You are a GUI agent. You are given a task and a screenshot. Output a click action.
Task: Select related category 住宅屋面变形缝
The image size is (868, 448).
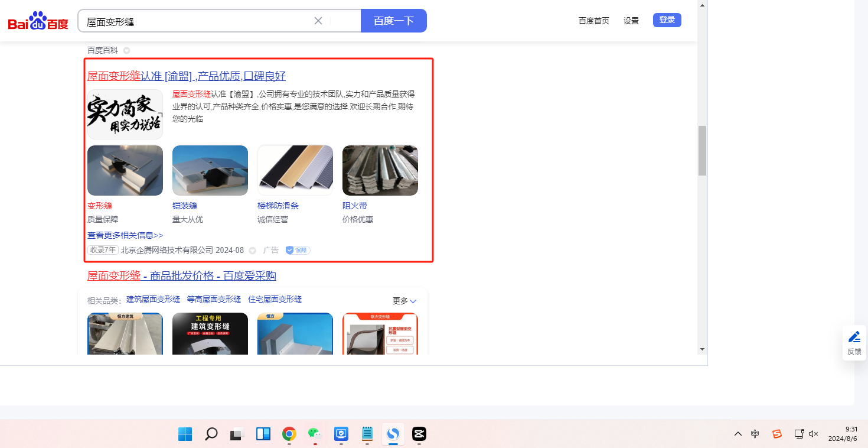click(x=275, y=300)
